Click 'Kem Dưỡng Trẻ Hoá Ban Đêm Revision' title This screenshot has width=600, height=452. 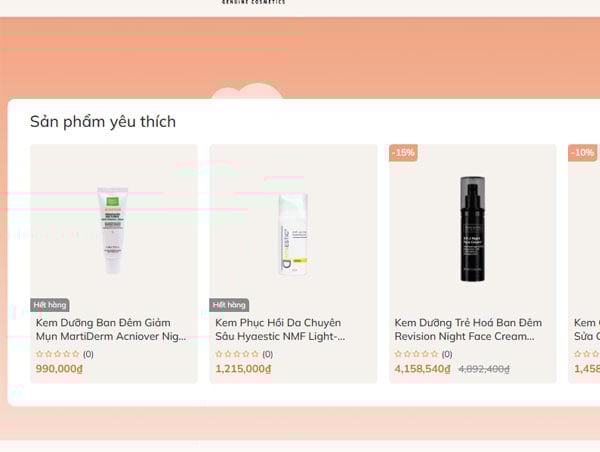[x=468, y=330]
